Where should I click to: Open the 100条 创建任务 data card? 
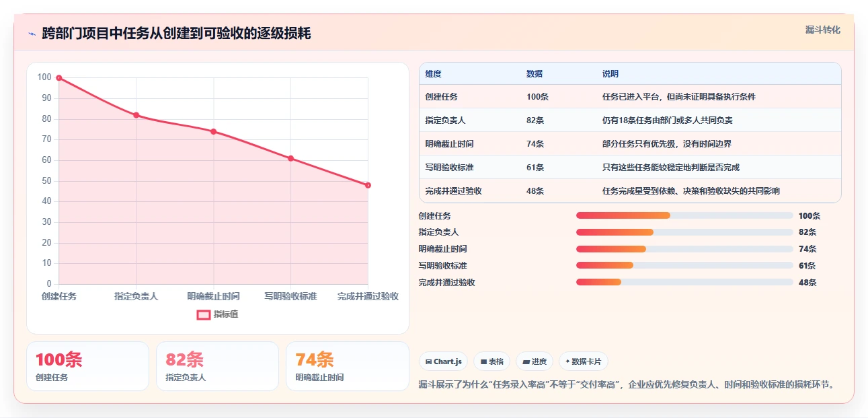87,366
